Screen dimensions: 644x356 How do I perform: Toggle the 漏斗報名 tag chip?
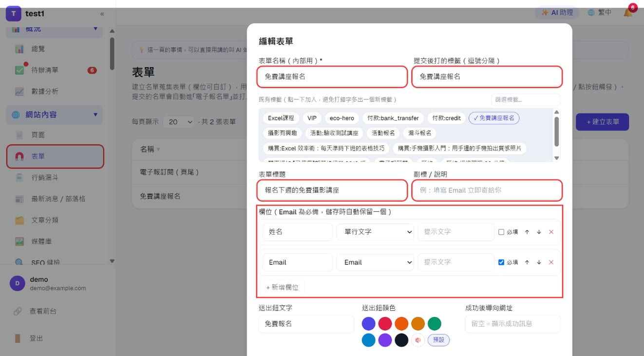[x=420, y=133]
